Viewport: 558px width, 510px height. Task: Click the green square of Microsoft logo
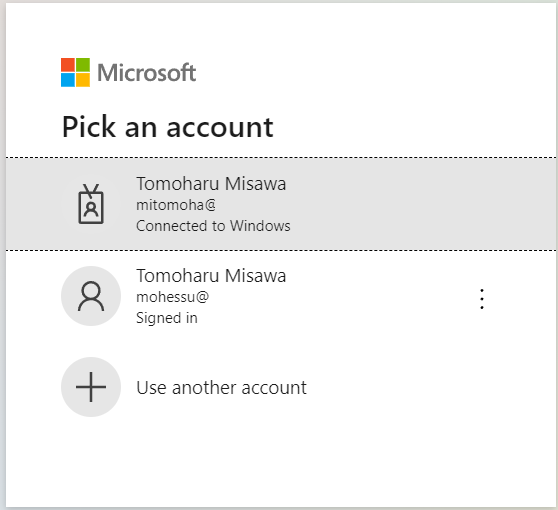[83, 65]
